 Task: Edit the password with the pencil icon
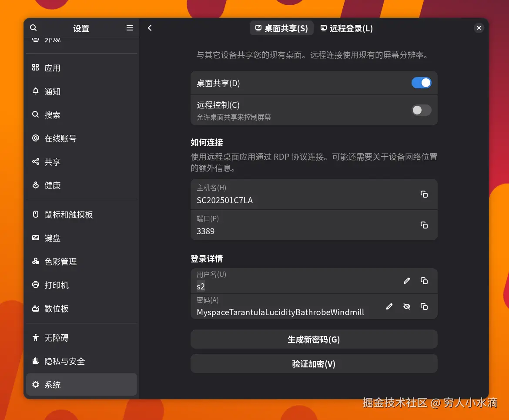(389, 306)
